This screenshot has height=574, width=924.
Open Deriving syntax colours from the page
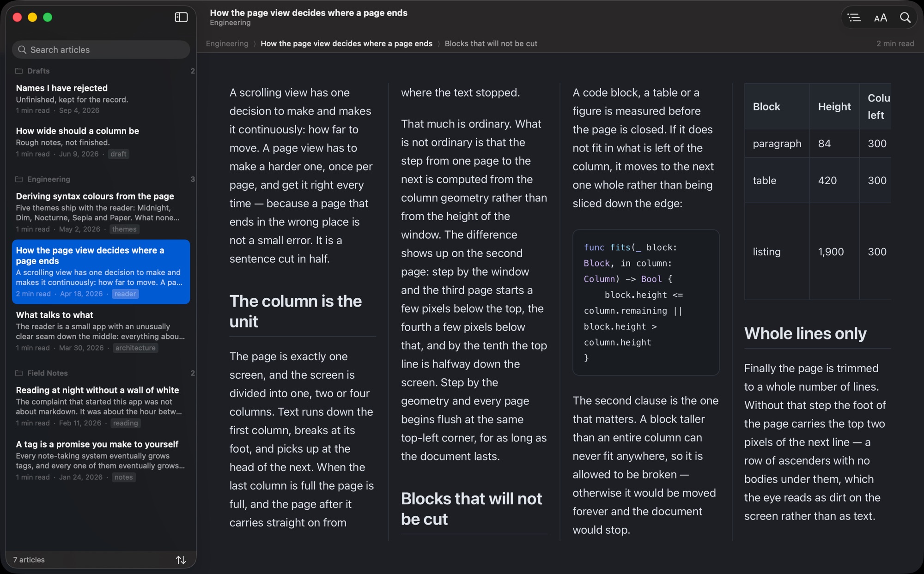point(101,212)
